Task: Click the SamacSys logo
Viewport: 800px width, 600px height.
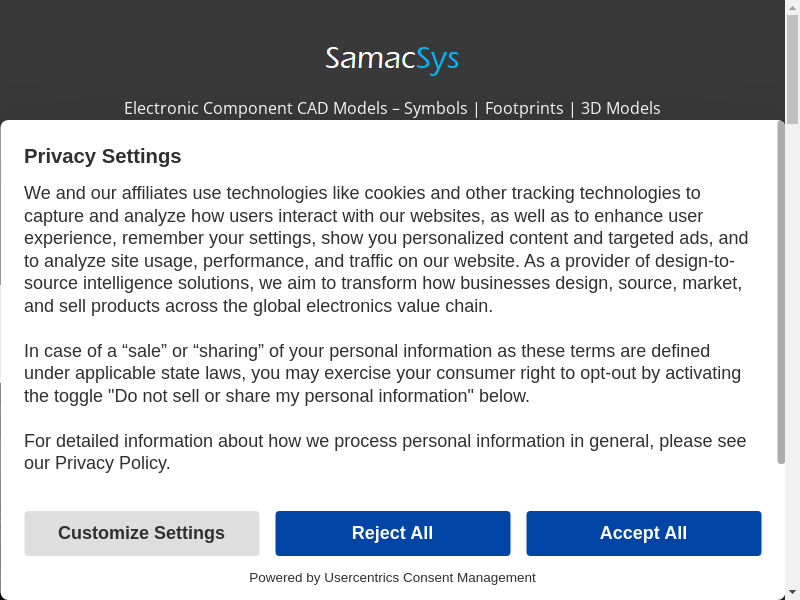Action: pyautogui.click(x=392, y=59)
